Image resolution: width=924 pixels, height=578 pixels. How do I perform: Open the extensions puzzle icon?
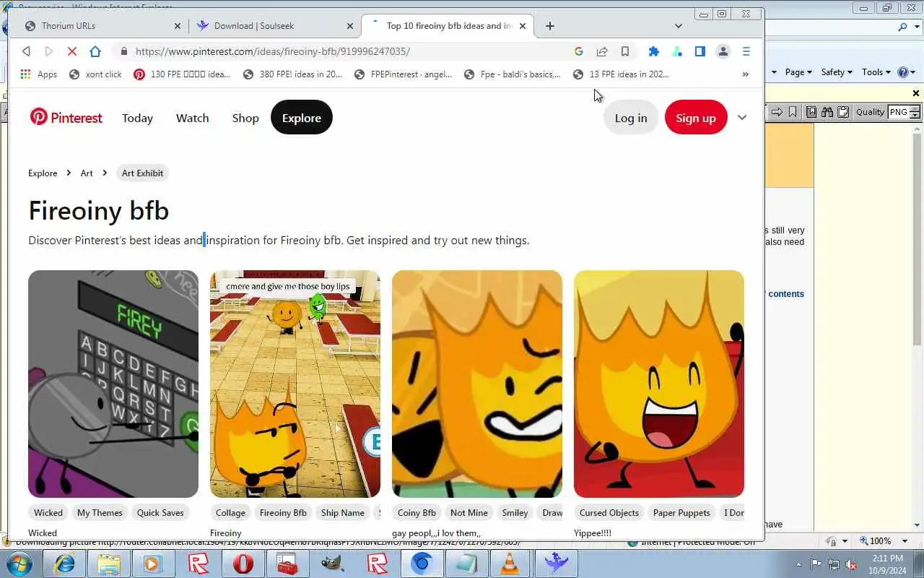(x=654, y=51)
